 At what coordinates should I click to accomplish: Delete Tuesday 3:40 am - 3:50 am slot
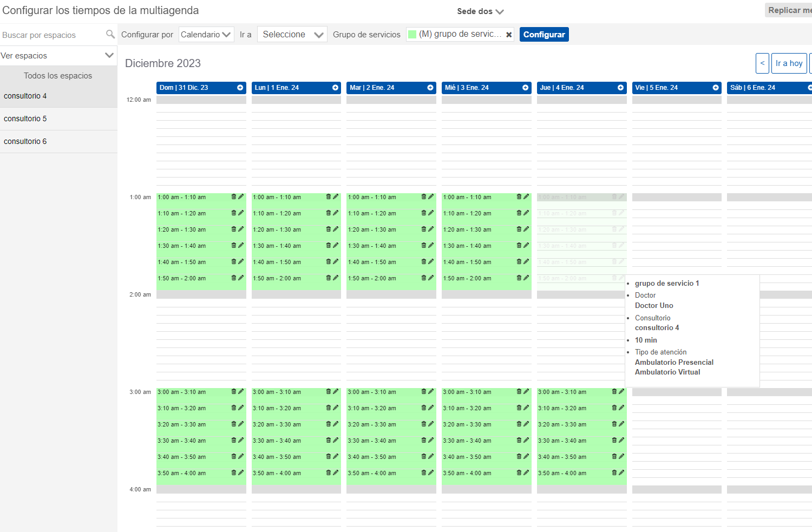424,457
